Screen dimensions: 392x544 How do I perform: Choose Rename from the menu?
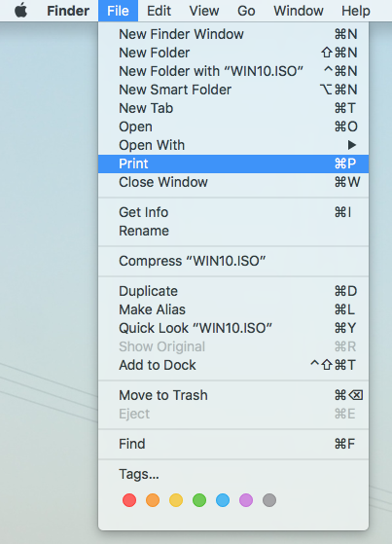(x=233, y=231)
